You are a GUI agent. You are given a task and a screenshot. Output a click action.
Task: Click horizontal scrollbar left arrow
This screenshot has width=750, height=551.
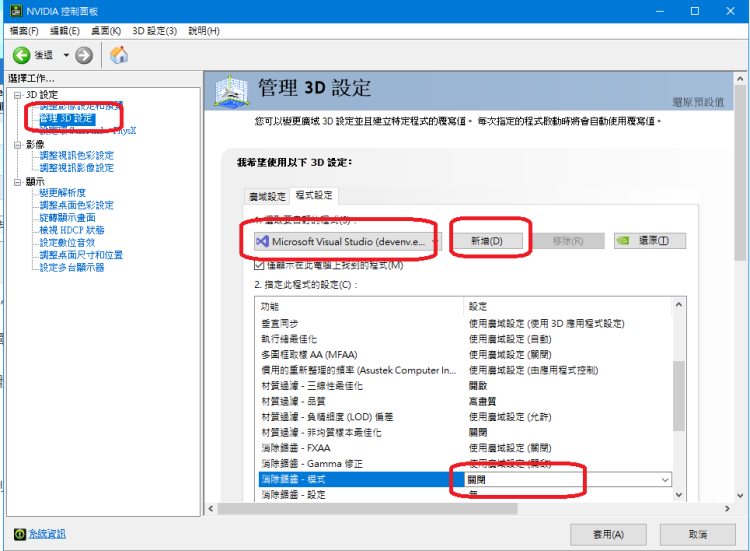pyautogui.click(x=211, y=508)
